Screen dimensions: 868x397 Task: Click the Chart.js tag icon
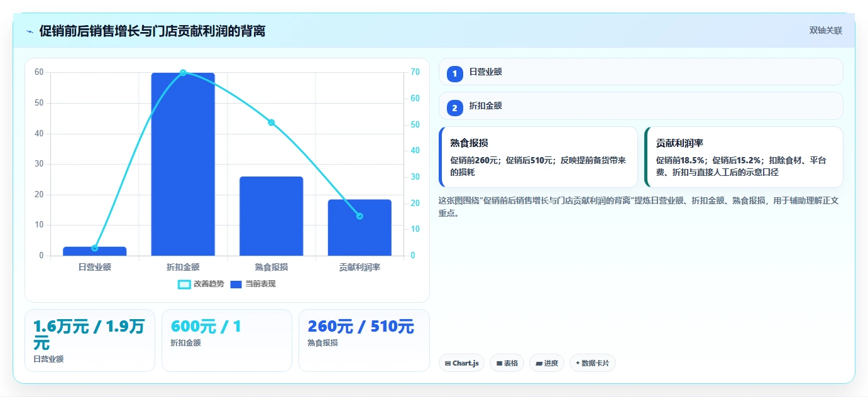(448, 363)
